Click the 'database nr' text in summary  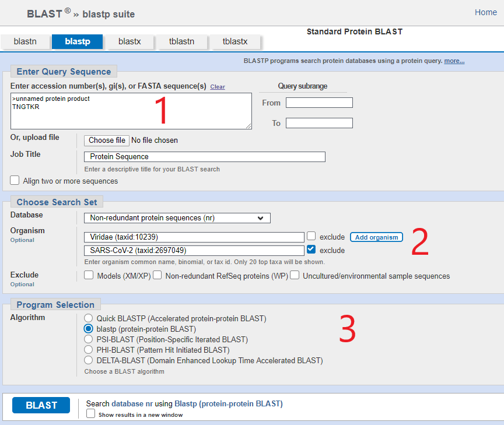(132, 404)
